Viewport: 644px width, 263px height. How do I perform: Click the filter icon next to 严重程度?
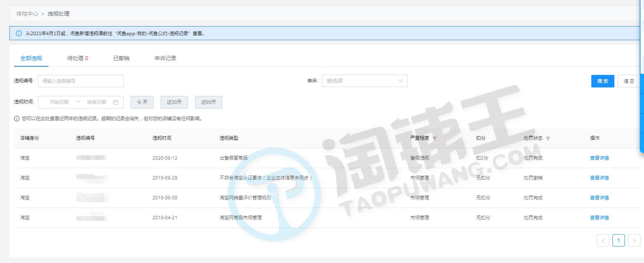[x=435, y=139]
